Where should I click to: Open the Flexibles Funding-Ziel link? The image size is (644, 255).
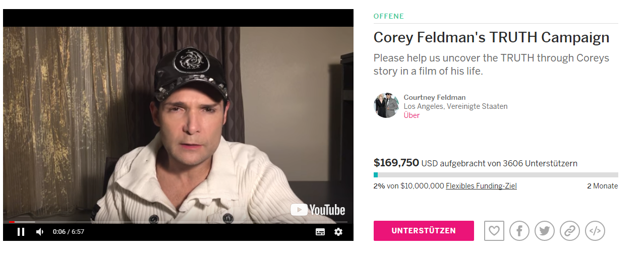(x=481, y=186)
